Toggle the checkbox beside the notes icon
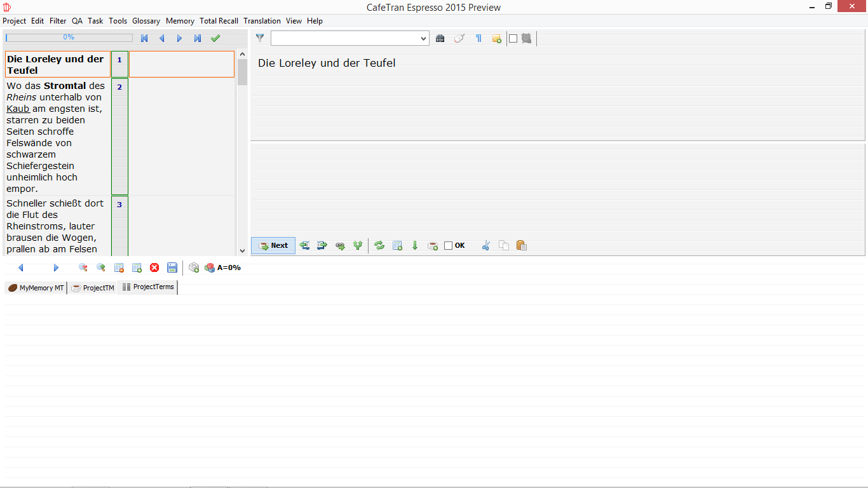868x488 pixels. [513, 39]
